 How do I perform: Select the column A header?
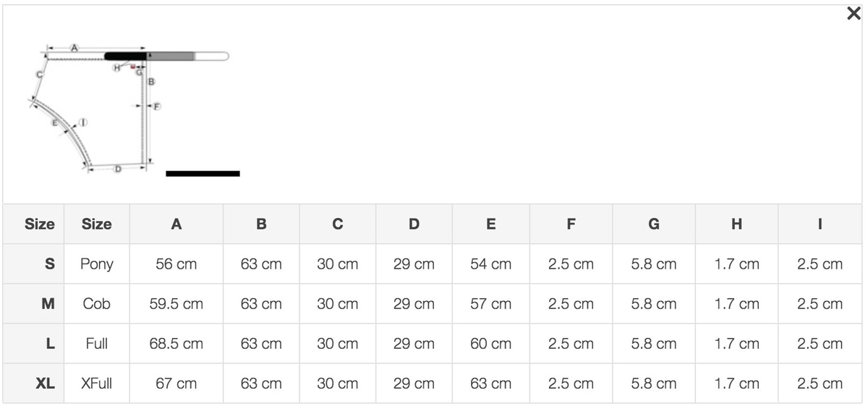(176, 224)
